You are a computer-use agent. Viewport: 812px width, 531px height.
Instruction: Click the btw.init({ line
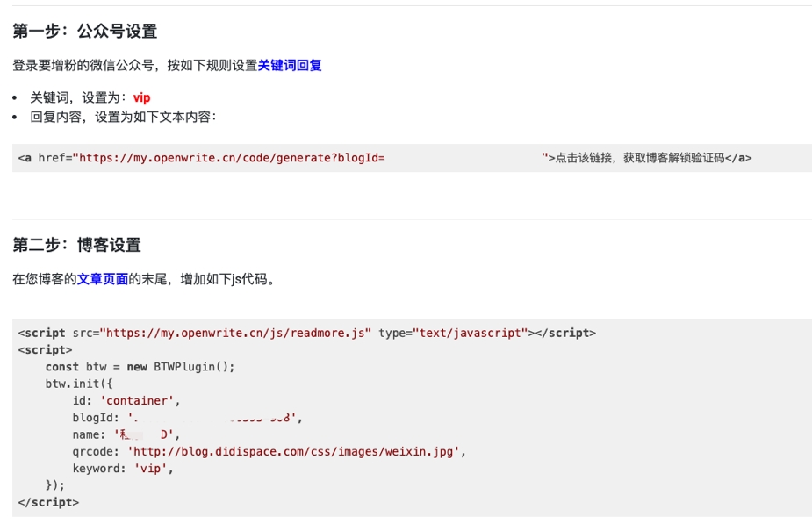point(79,384)
